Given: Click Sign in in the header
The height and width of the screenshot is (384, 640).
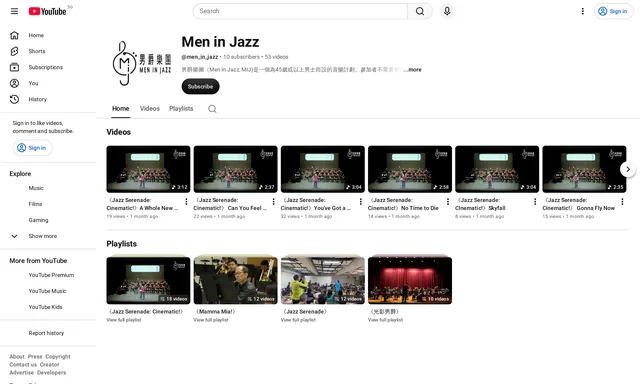Looking at the screenshot, I should click(x=613, y=11).
